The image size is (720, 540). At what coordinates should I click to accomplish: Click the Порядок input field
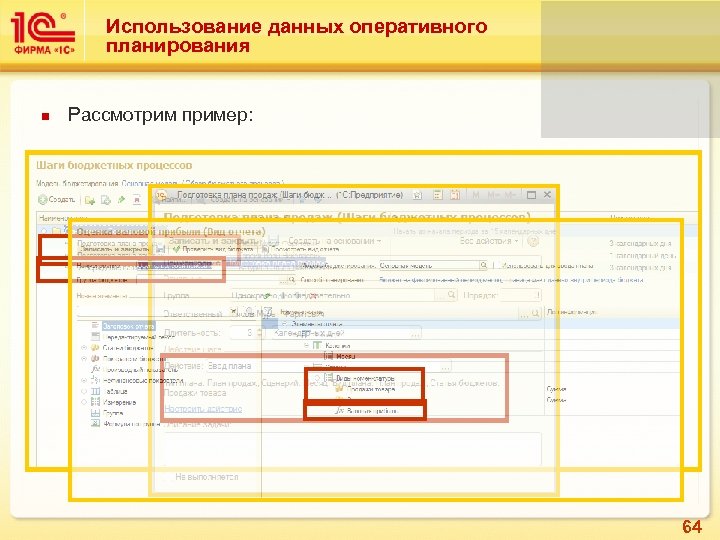(520, 295)
